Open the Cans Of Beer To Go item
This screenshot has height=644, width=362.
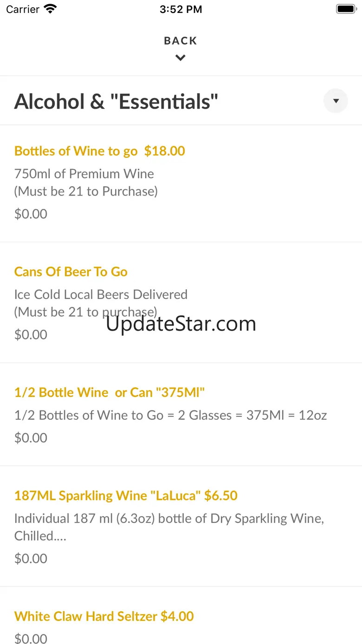pyautogui.click(x=71, y=272)
